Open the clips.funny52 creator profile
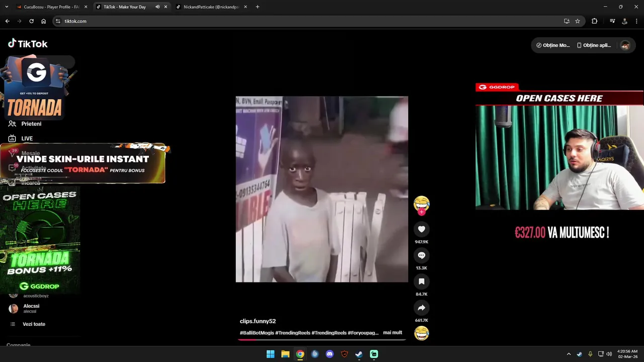This screenshot has width=644, height=362. (258, 321)
